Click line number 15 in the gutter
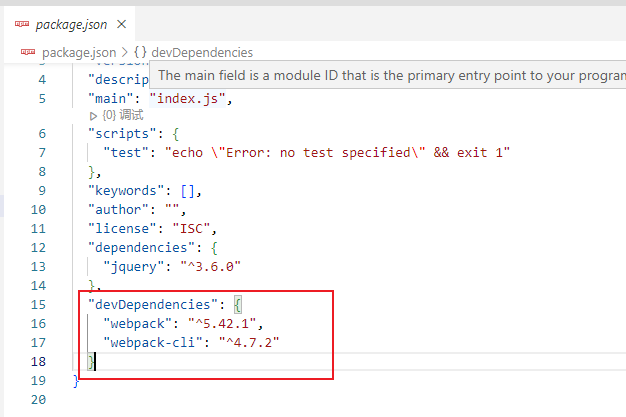This screenshot has width=626, height=417. coord(38,303)
